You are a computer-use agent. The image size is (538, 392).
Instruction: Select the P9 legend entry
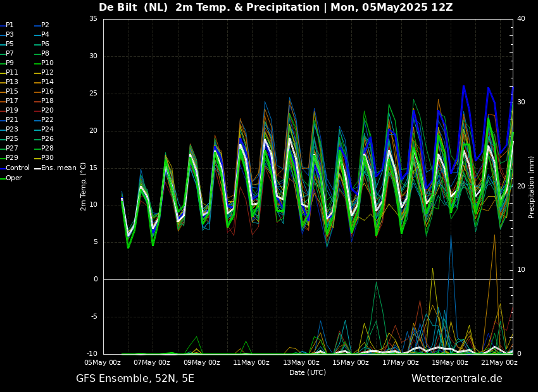coord(9,63)
